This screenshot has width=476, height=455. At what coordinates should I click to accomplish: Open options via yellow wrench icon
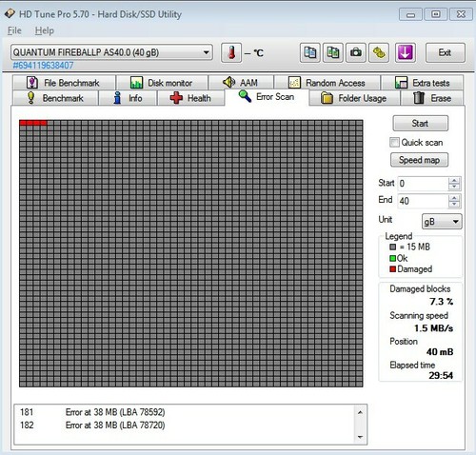379,52
